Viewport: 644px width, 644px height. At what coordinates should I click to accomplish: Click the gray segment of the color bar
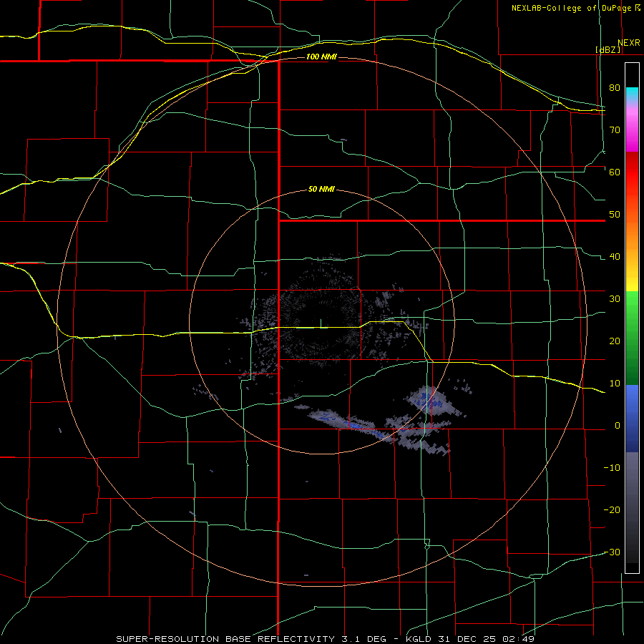[632, 507]
